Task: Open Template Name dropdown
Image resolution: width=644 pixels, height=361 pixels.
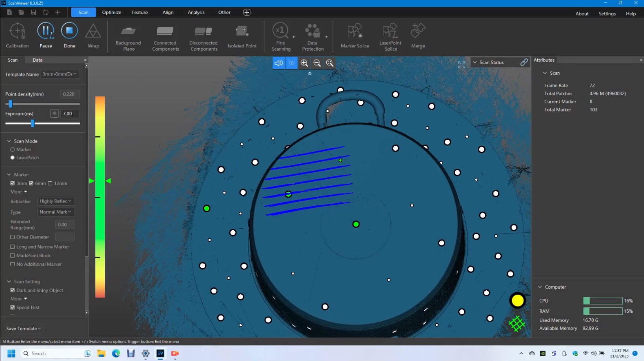Action: 60,74
